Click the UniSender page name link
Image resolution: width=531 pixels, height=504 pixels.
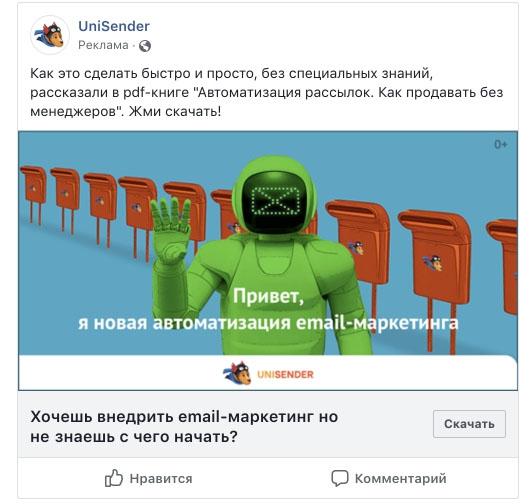click(114, 26)
